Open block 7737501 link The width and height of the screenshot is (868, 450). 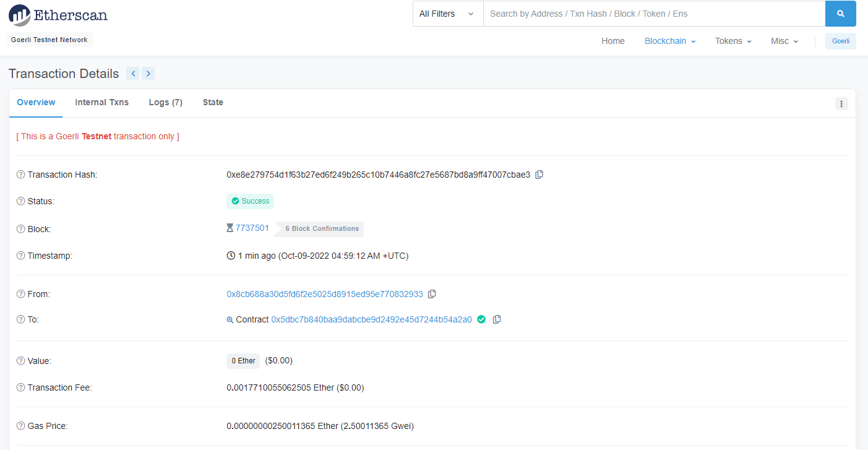(x=252, y=228)
